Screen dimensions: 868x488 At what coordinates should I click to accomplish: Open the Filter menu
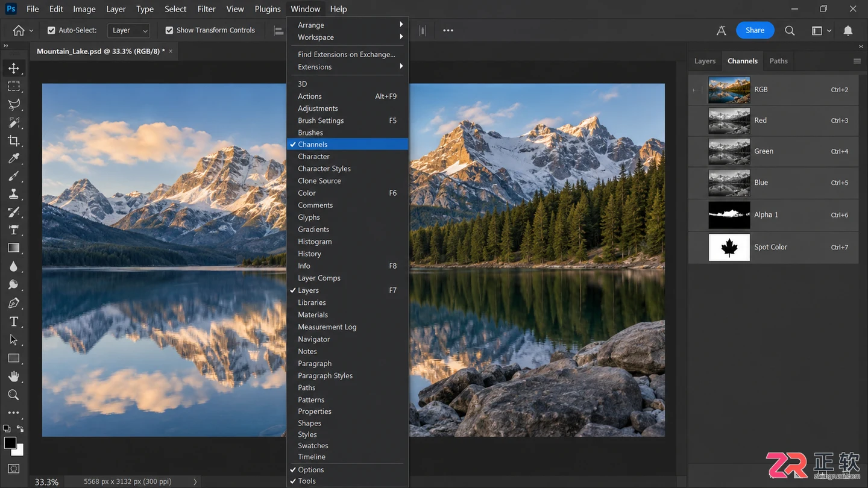point(206,9)
